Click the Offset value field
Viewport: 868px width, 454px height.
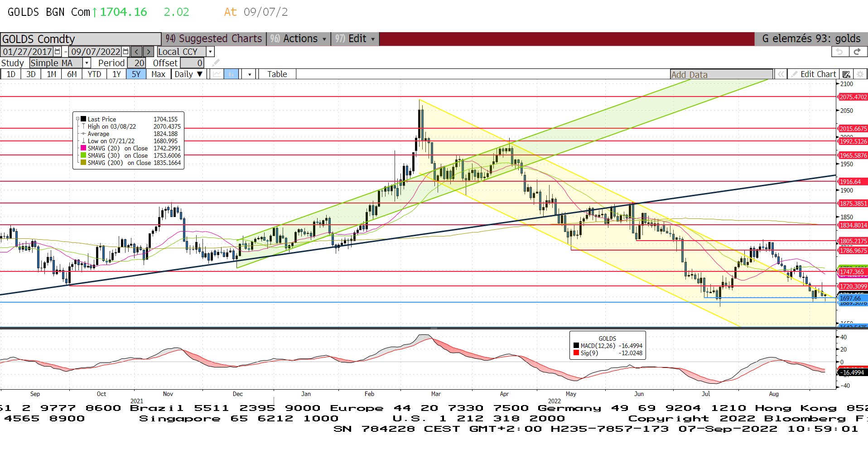(x=192, y=63)
